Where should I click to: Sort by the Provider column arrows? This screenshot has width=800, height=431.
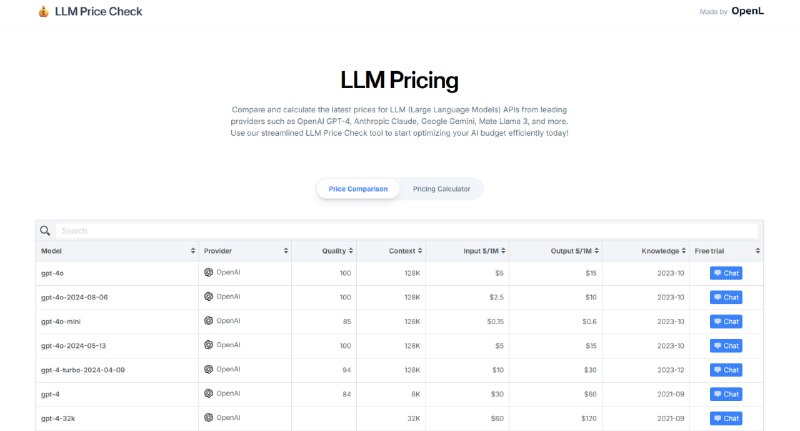tap(286, 251)
